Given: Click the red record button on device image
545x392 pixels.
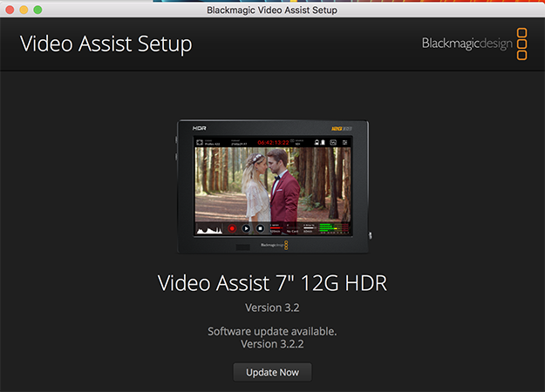Looking at the screenshot, I should 233,228.
